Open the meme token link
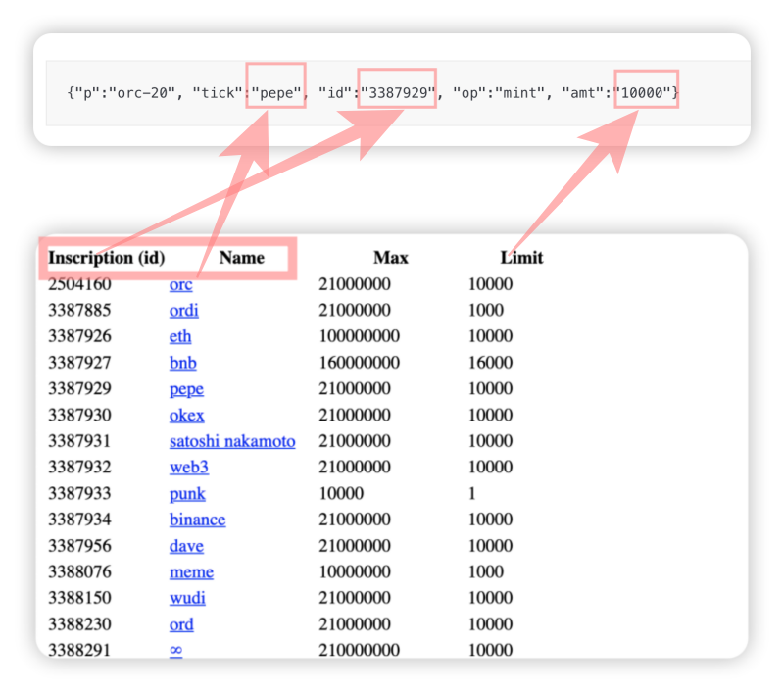This screenshot has width=784, height=694. point(191,572)
